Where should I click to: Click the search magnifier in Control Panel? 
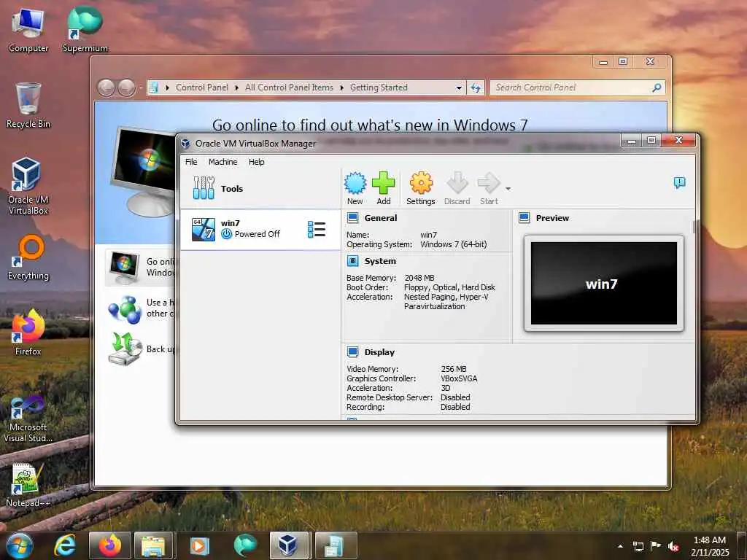pyautogui.click(x=657, y=87)
